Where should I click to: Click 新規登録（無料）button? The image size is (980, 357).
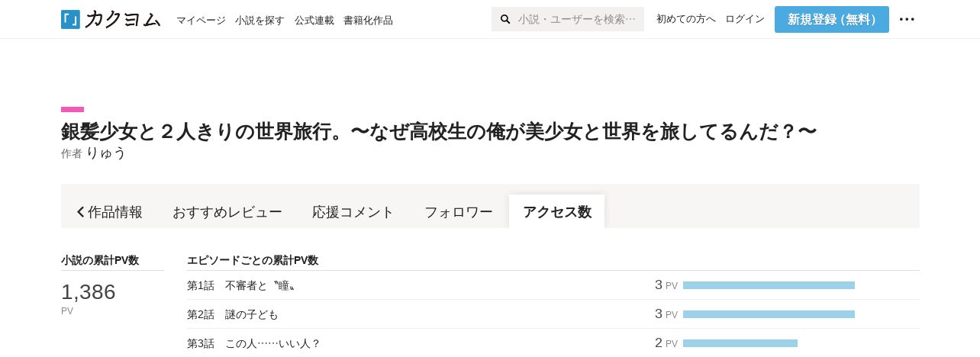[832, 19]
